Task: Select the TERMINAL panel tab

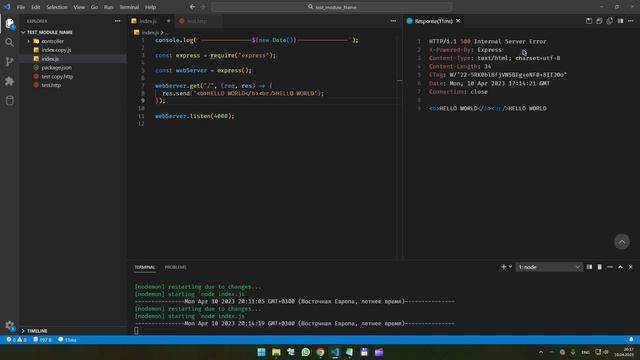Action: coord(145,267)
